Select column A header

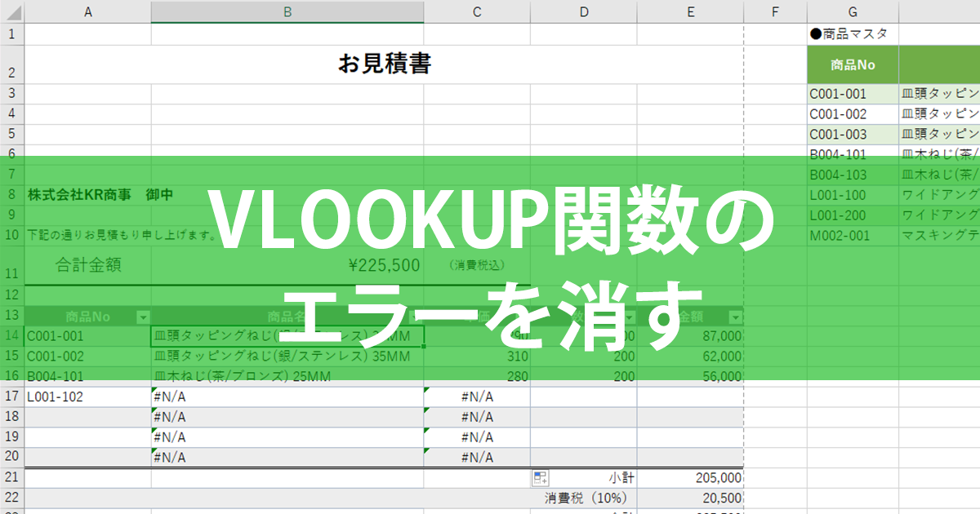click(x=88, y=11)
